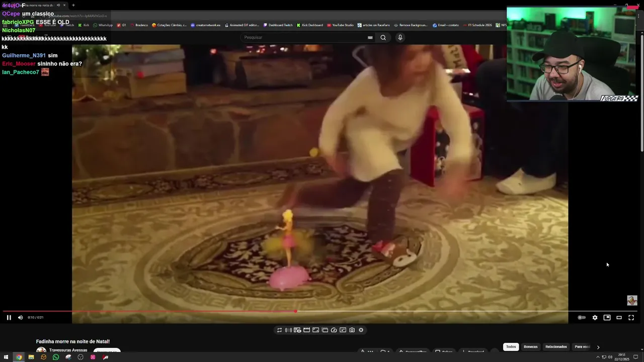The image size is (644, 362).
Task: Click the picture-in-picture icon in extension toolbar
Action: (343, 330)
